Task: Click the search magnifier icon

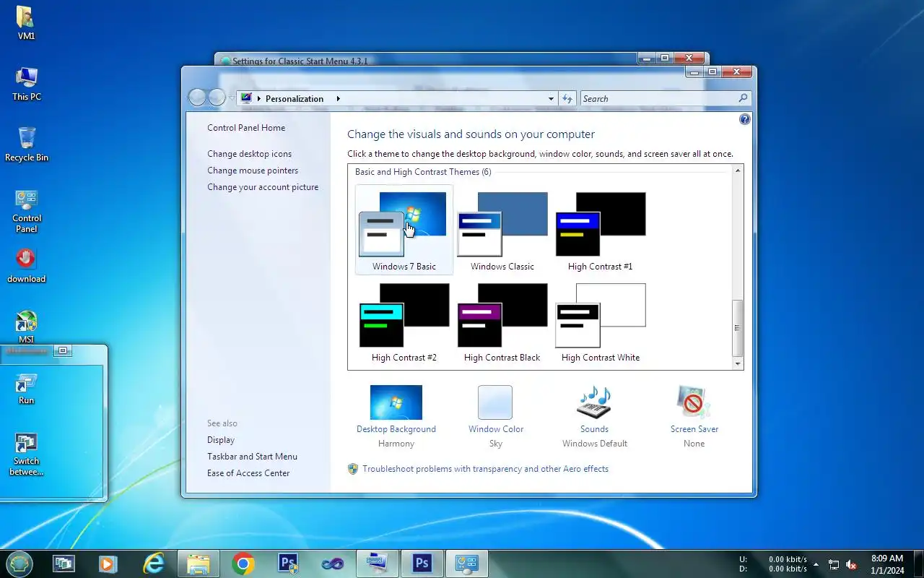Action: (744, 98)
